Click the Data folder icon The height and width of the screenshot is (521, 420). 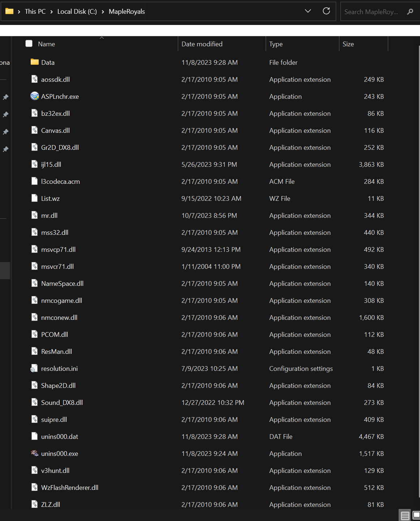[35, 62]
